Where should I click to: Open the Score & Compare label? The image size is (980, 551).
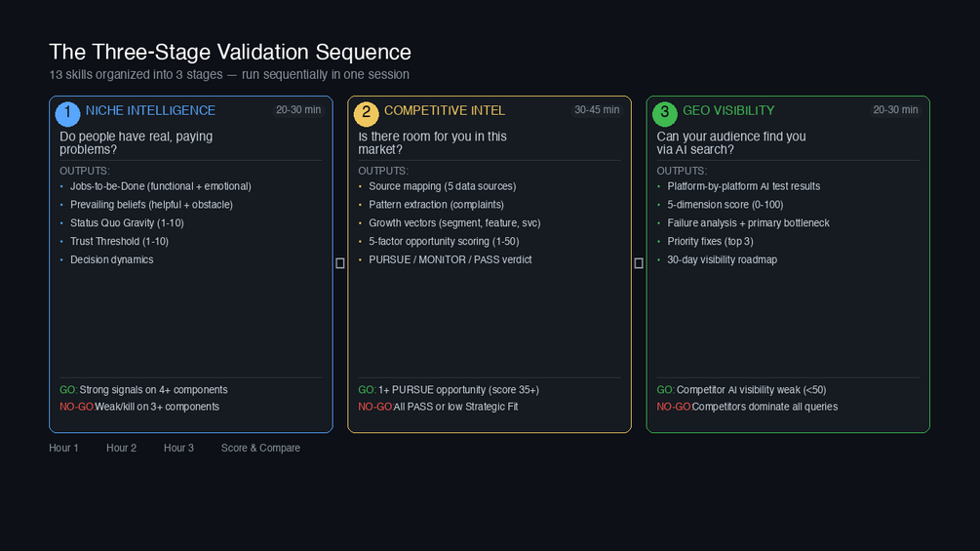pos(260,449)
